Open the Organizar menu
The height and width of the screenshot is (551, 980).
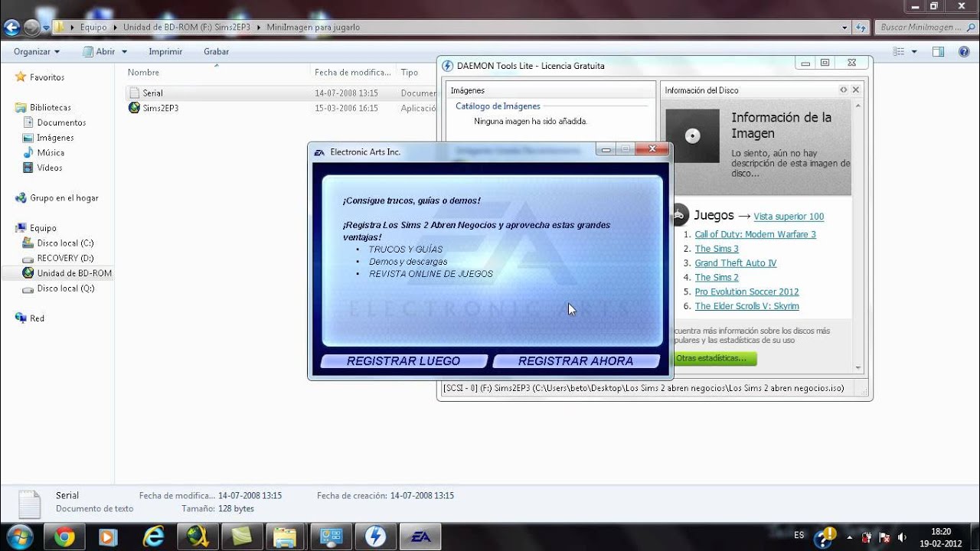point(36,51)
